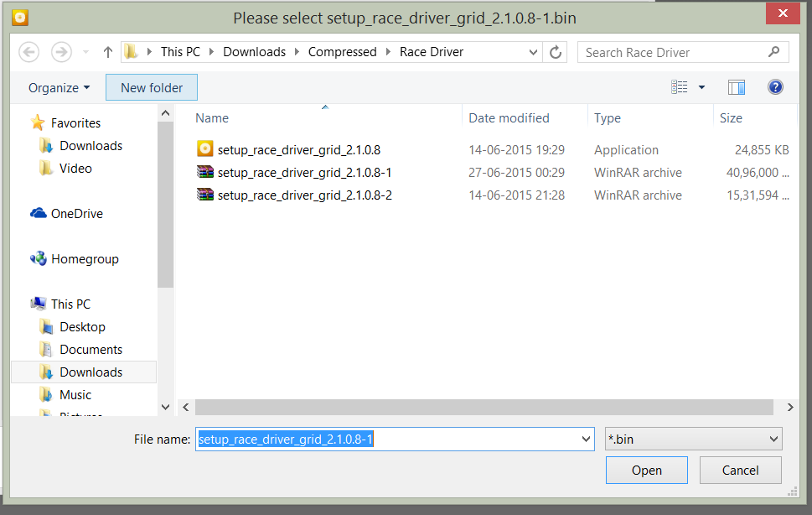The height and width of the screenshot is (515, 812).
Task: Sort by Name column header
Action: coord(212,118)
